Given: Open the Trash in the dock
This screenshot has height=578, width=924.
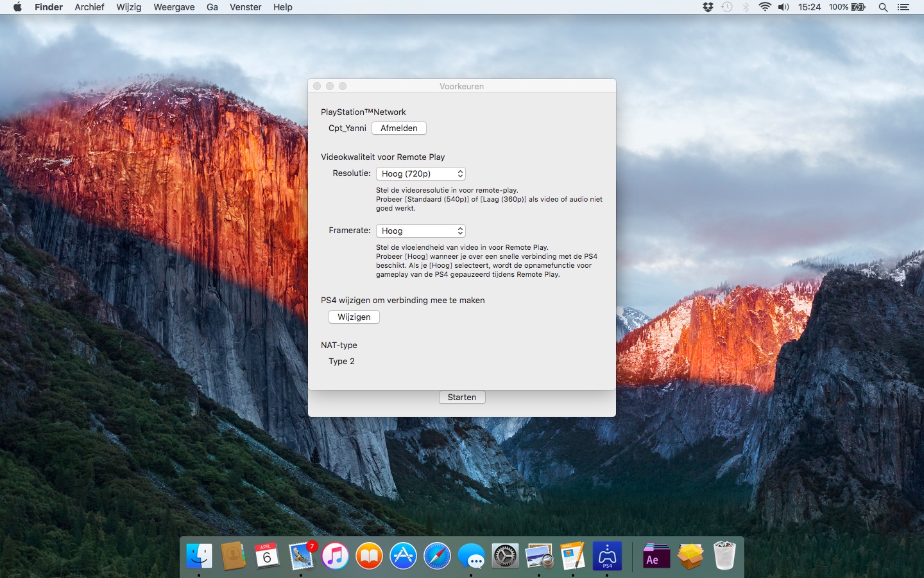Looking at the screenshot, I should tap(724, 556).
